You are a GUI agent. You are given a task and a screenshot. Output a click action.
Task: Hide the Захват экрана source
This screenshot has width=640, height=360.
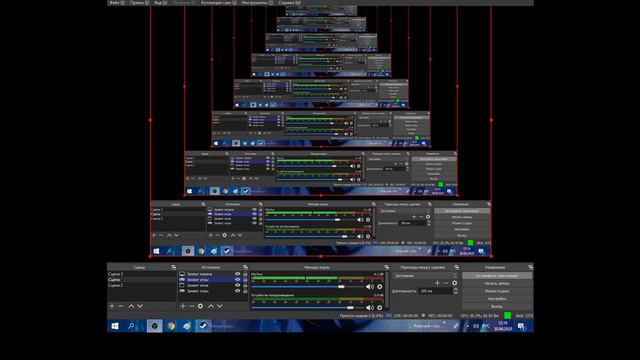[x=238, y=274]
